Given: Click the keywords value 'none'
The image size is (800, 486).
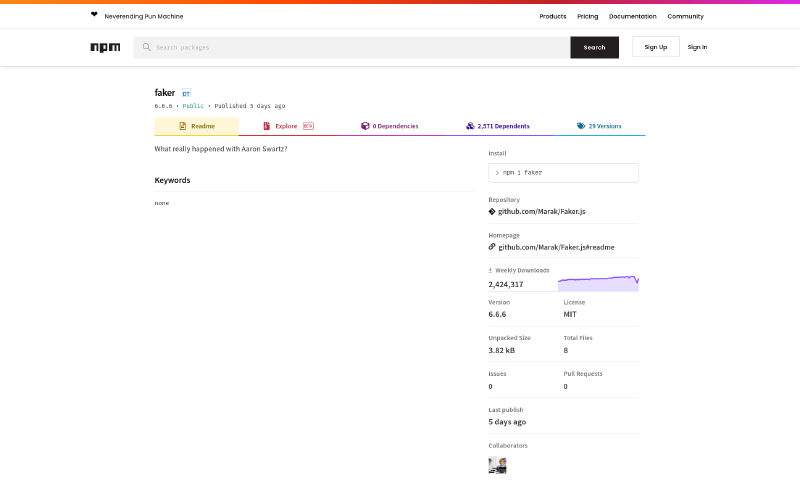Looking at the screenshot, I should [x=162, y=203].
